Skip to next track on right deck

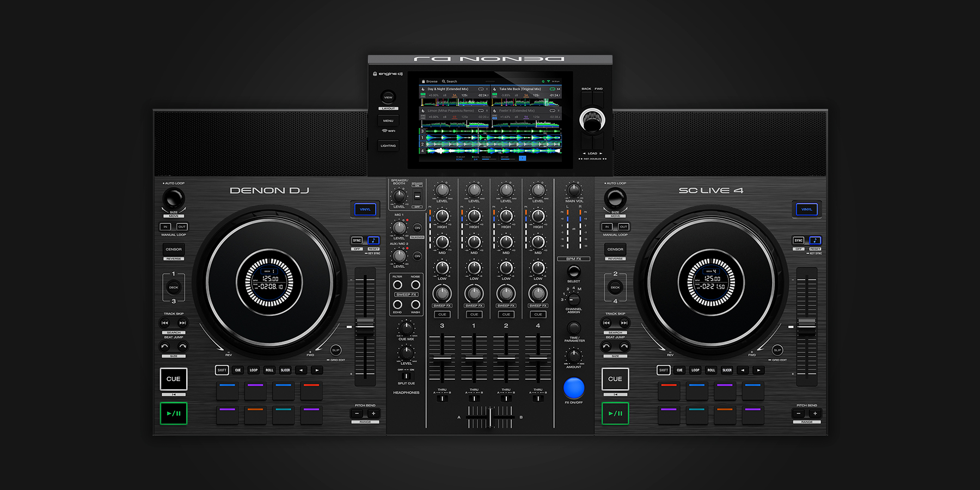(x=624, y=323)
